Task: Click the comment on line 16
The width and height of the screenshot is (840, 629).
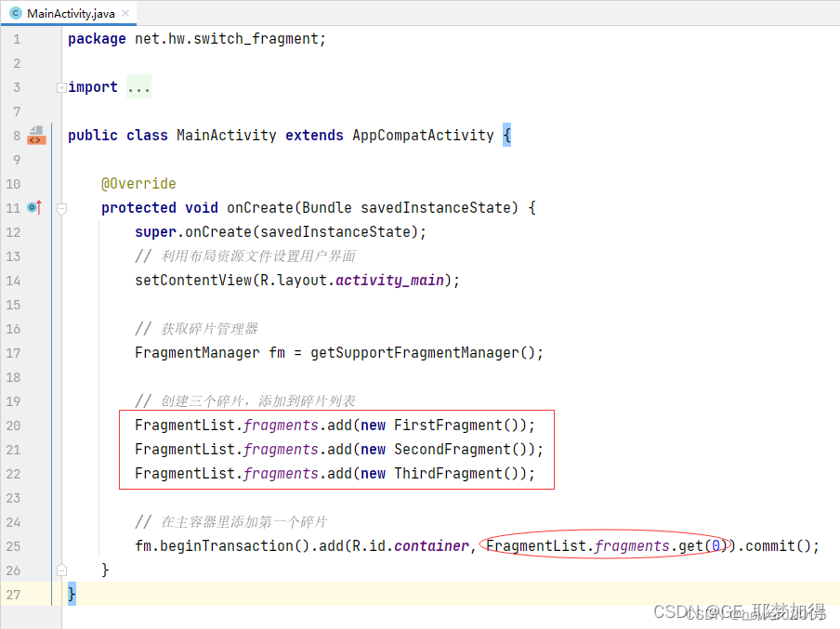Action: tap(197, 328)
